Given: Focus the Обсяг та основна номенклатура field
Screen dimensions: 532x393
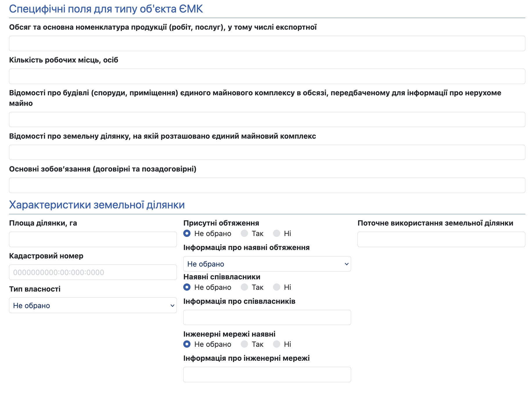Looking at the screenshot, I should pos(267,43).
